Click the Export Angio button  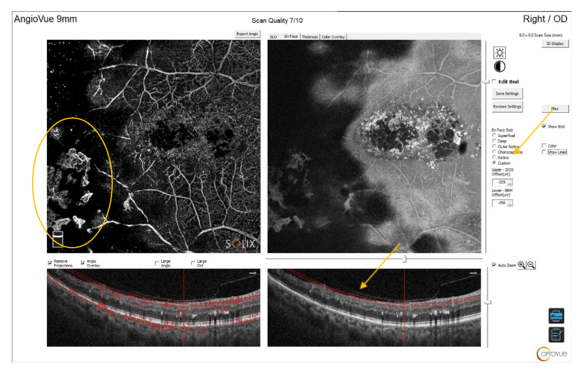[x=247, y=34]
